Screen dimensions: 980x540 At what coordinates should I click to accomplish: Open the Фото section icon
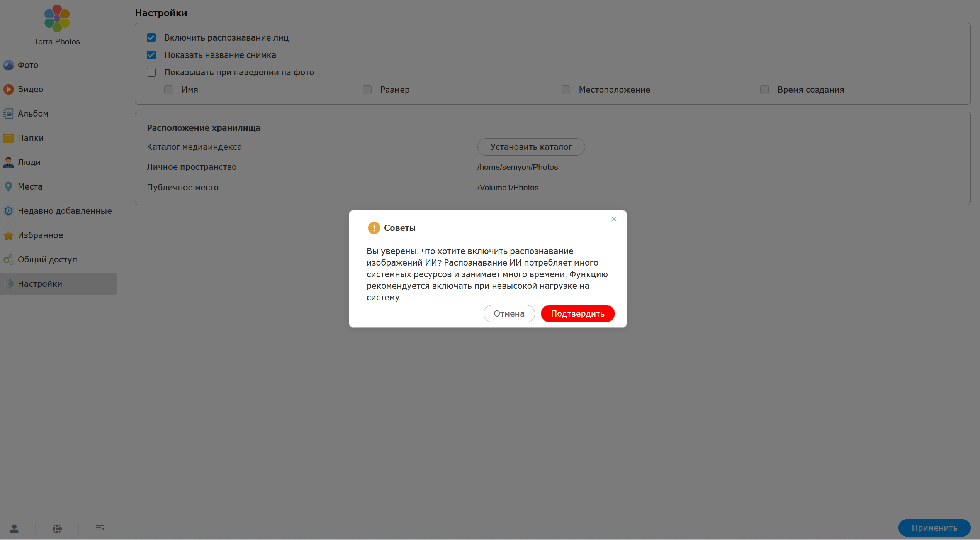[x=8, y=65]
